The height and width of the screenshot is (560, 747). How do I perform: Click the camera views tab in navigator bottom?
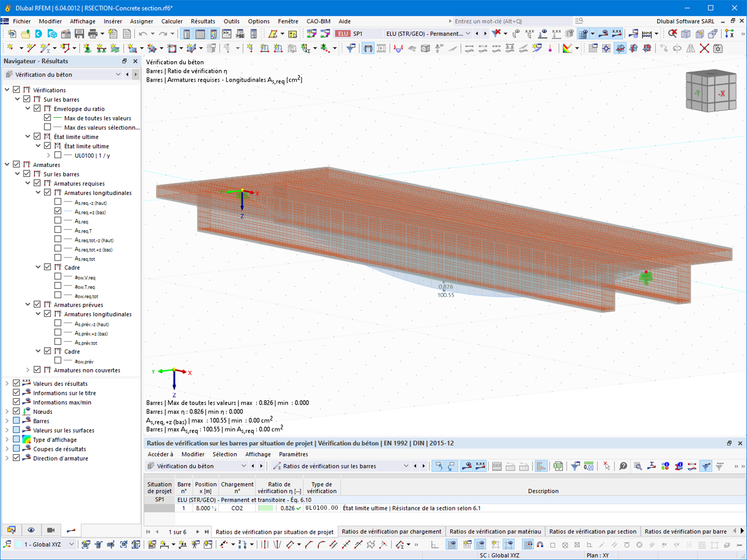pyautogui.click(x=51, y=530)
